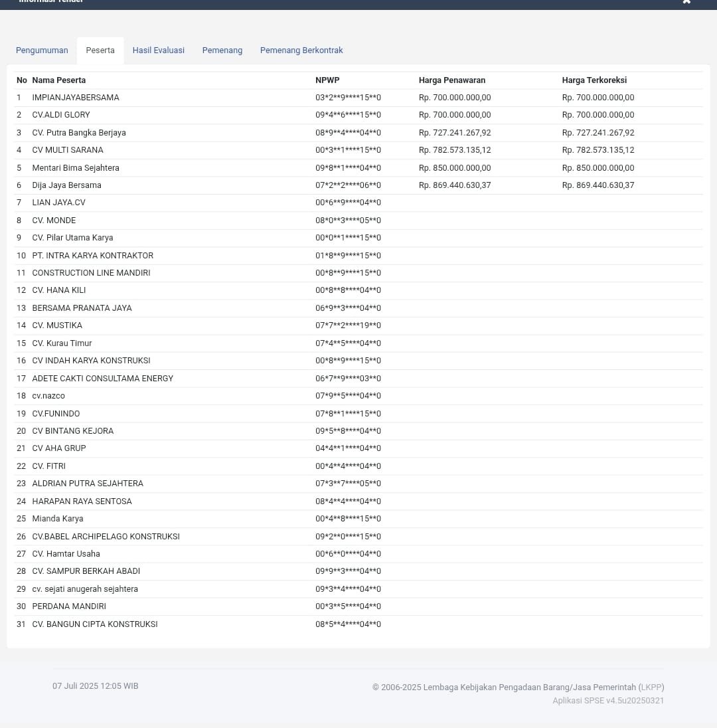Screen dimensions: 717x728
Task: Go to the Pemenang tab
Action: point(222,50)
